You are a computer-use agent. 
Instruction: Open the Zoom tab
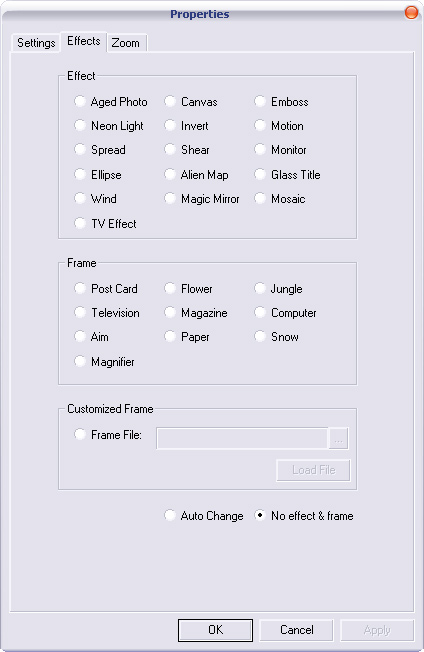(x=126, y=43)
